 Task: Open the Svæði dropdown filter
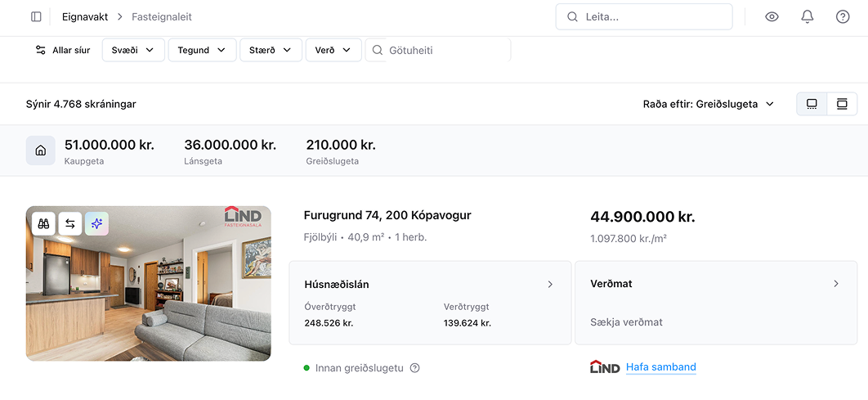click(x=133, y=50)
